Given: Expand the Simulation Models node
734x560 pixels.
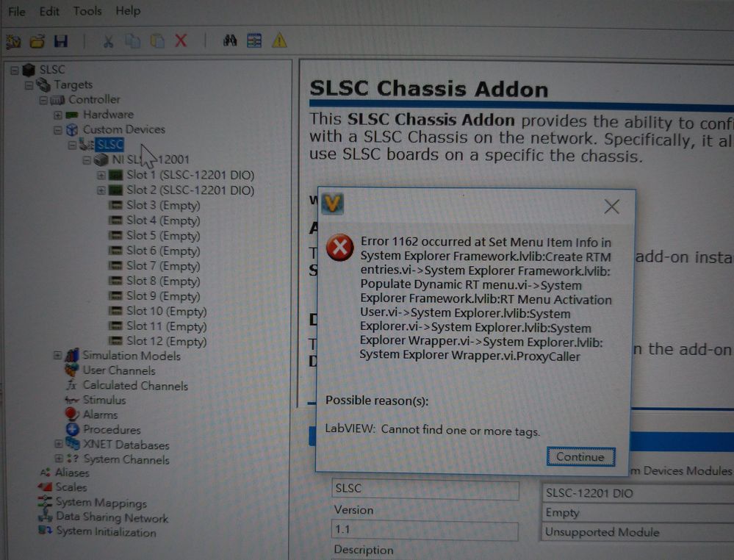Looking at the screenshot, I should point(57,356).
